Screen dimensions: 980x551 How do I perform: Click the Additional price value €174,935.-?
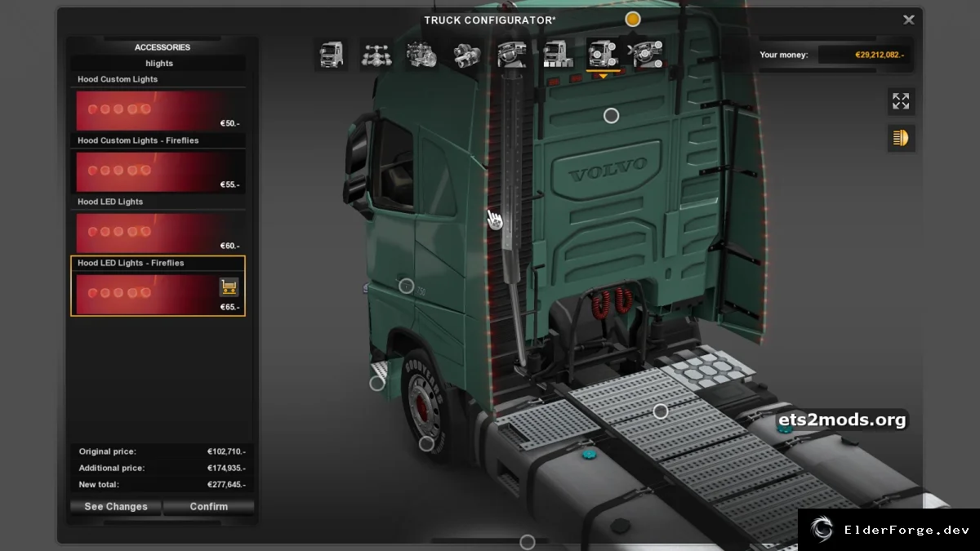pyautogui.click(x=226, y=468)
